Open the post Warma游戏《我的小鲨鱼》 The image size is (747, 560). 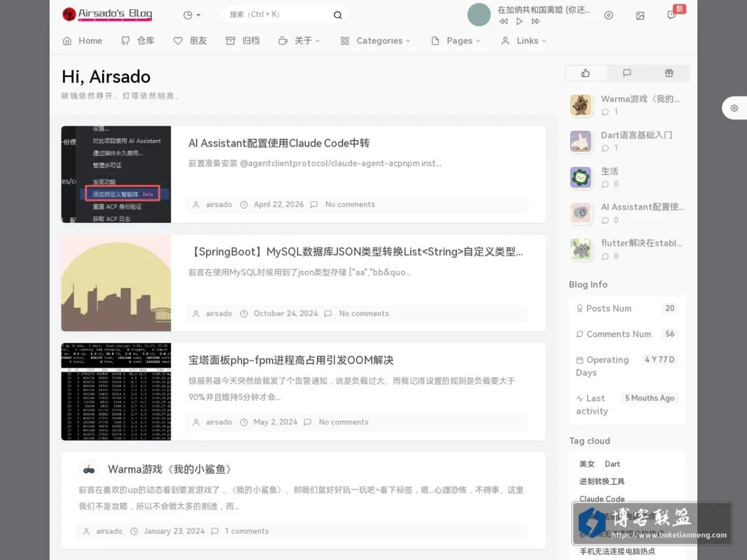coord(170,469)
